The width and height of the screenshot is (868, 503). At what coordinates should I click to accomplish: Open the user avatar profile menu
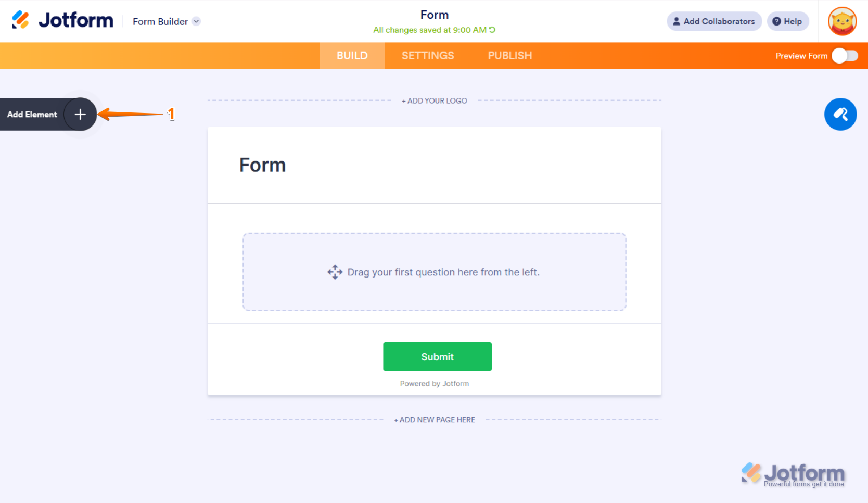coord(842,21)
